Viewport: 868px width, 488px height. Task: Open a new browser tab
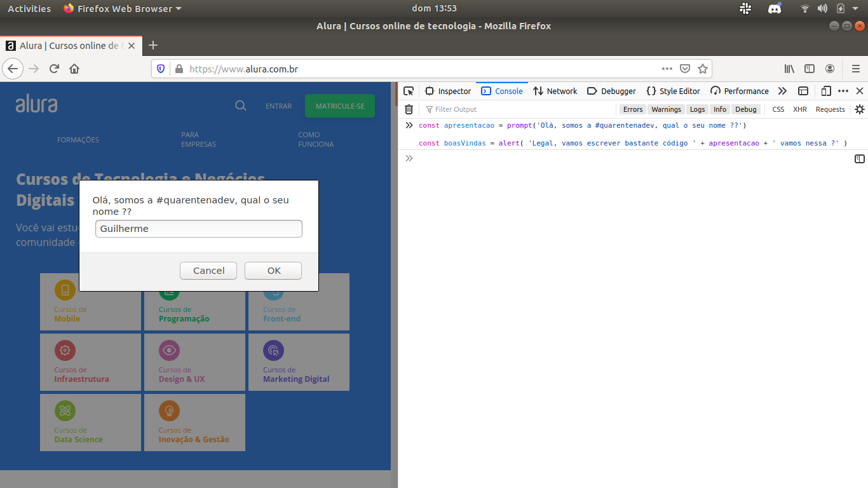coord(153,46)
